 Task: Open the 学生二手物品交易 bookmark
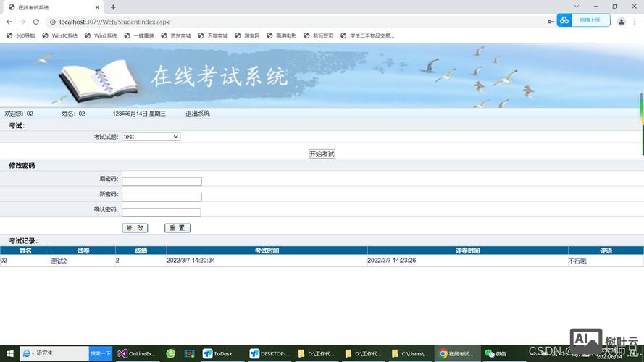tap(367, 35)
